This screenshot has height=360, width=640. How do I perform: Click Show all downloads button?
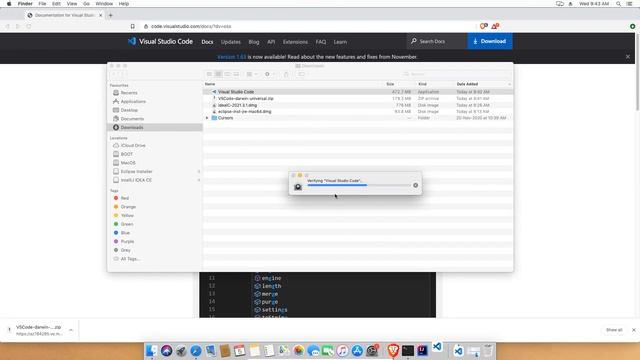pos(614,330)
